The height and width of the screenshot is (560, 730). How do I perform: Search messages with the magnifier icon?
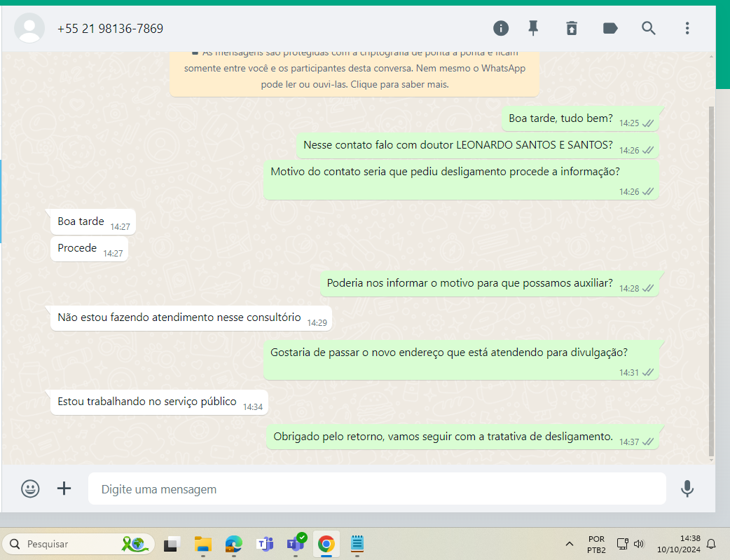point(649,29)
